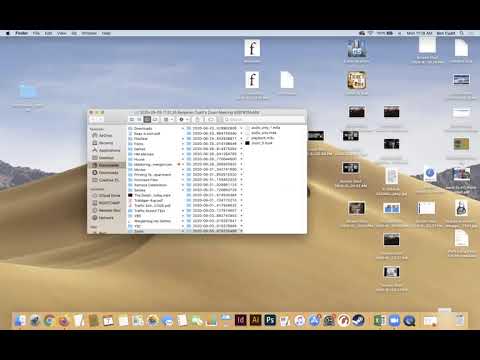Open Zoom from the Dock
Image resolution: width=480 pixels, height=360 pixels.
pos(394,320)
